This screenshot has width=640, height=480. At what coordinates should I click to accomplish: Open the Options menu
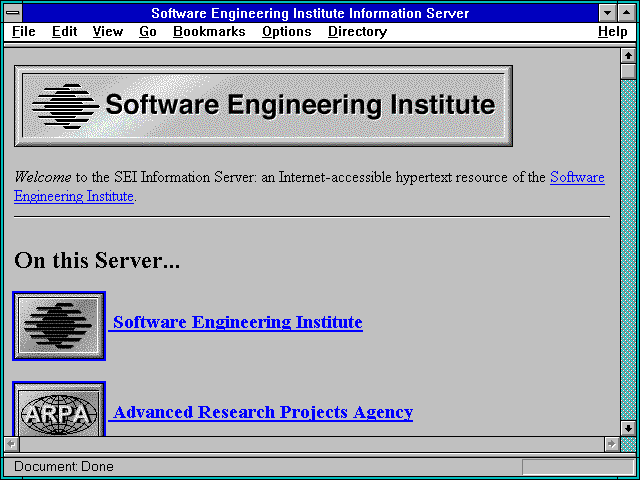pyautogui.click(x=287, y=32)
